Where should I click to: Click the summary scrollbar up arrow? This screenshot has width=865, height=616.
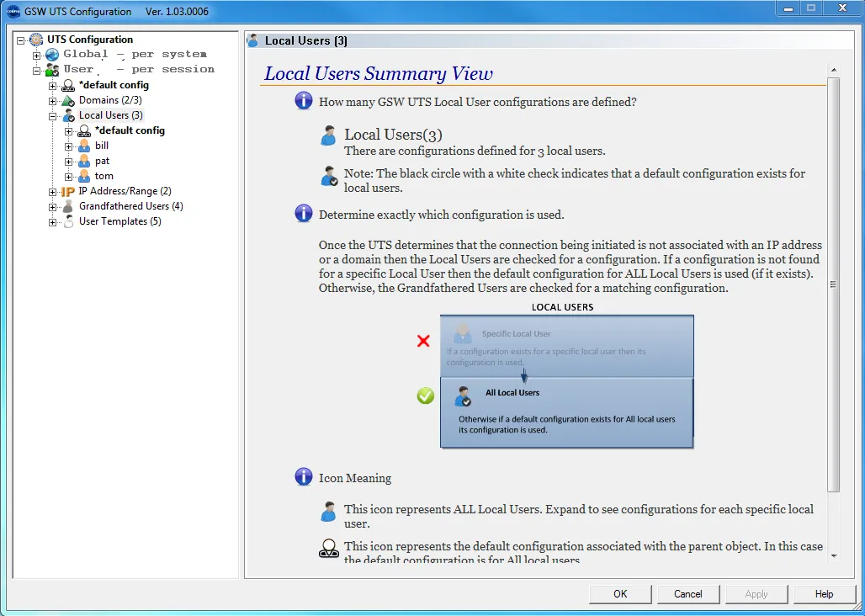834,70
